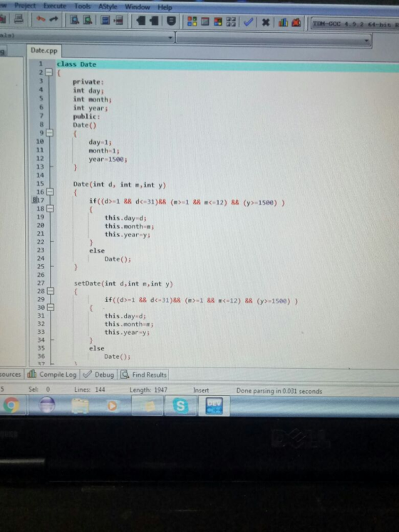
Task: Switch to the Debug tab
Action: click(99, 375)
